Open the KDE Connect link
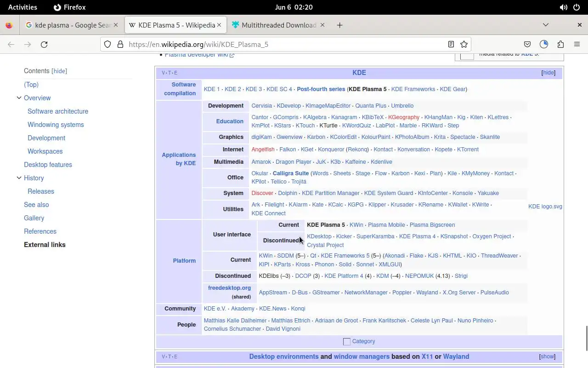Screen dimensions: 588x368 coord(269,213)
